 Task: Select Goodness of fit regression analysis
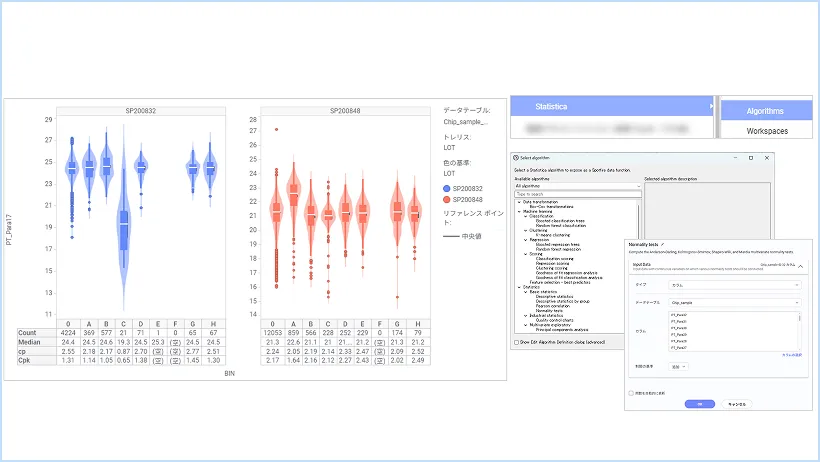click(566, 273)
